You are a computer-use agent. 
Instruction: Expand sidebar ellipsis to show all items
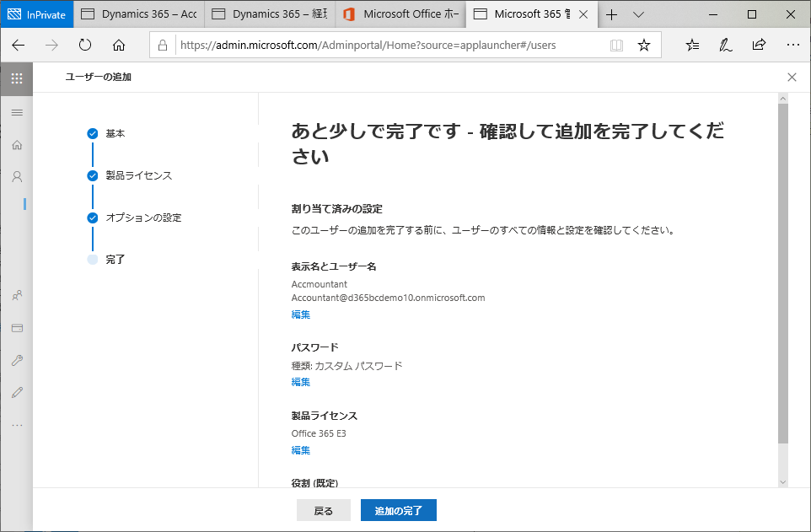16,425
